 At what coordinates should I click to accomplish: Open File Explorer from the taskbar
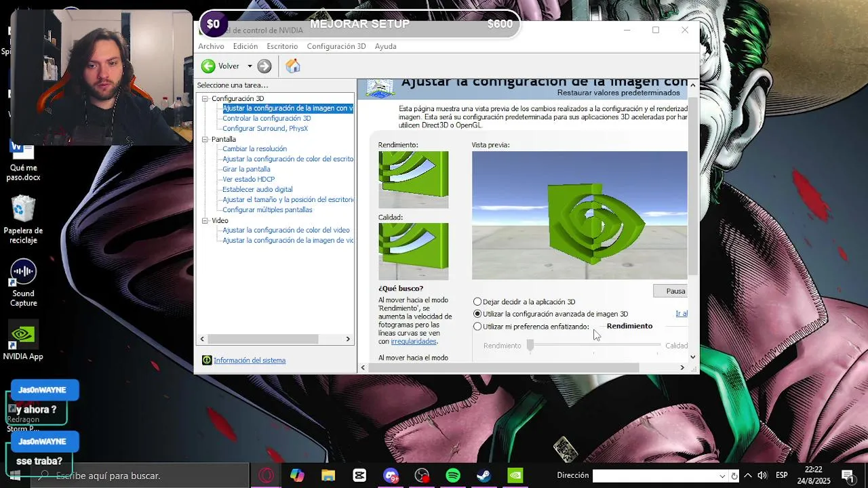328,475
